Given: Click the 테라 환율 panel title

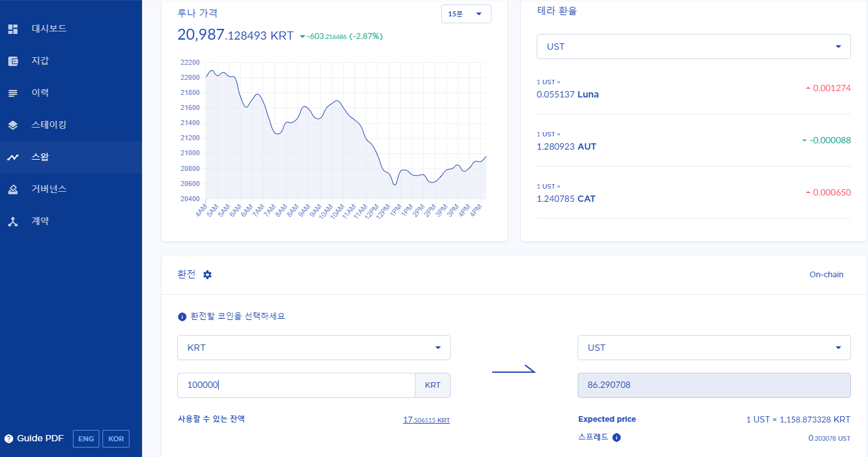Looking at the screenshot, I should pos(557,11).
